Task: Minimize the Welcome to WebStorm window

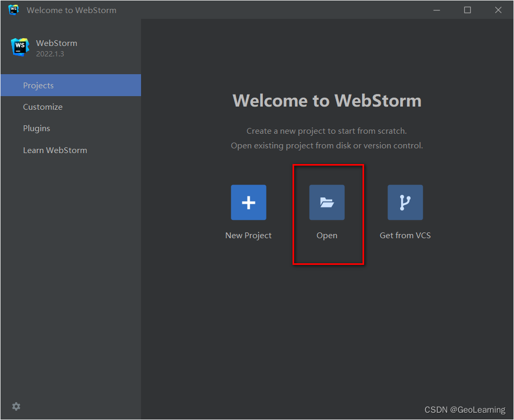Action: click(x=437, y=10)
